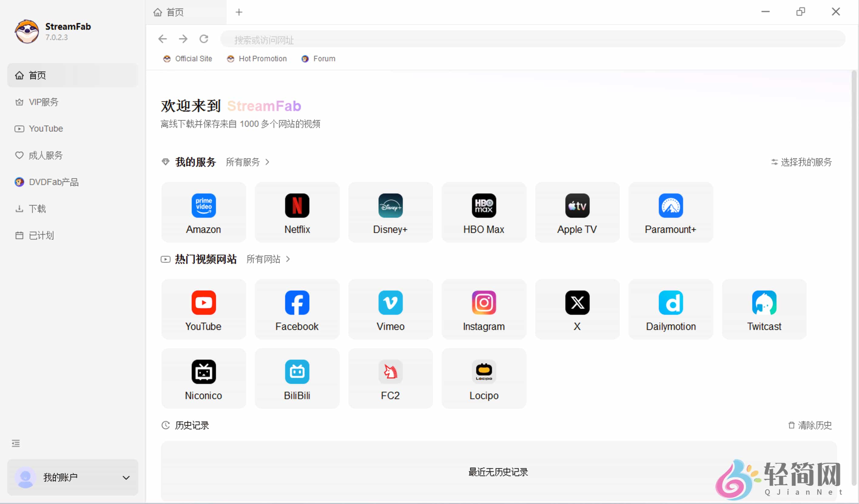Open the Forum bookmark link
The width and height of the screenshot is (859, 504).
pos(318,59)
